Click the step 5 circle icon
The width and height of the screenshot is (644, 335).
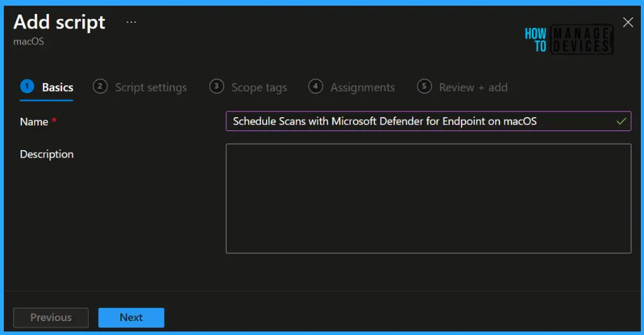[424, 86]
